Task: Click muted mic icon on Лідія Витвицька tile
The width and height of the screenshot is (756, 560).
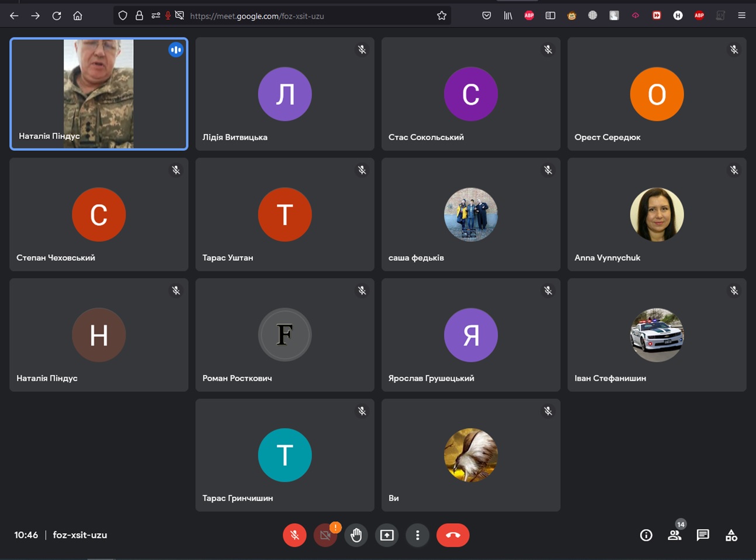Action: coord(362,50)
